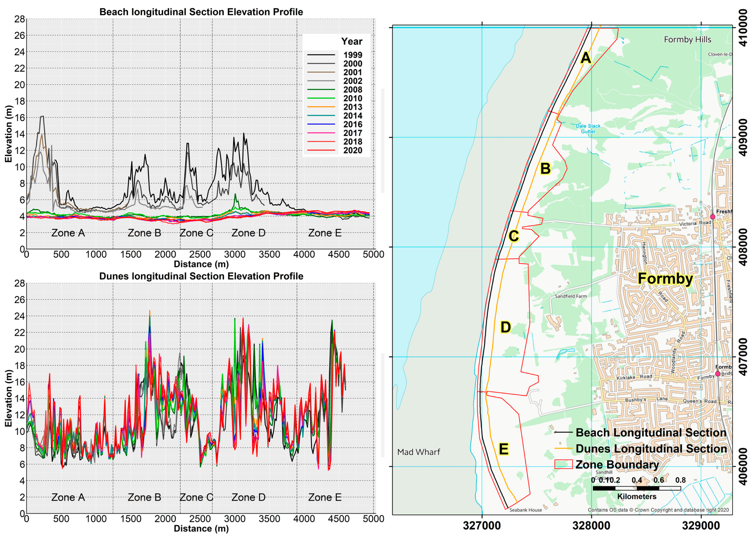The height and width of the screenshot is (536, 756).
Task: Click the Mad Wharf label on map
Action: click(419, 452)
